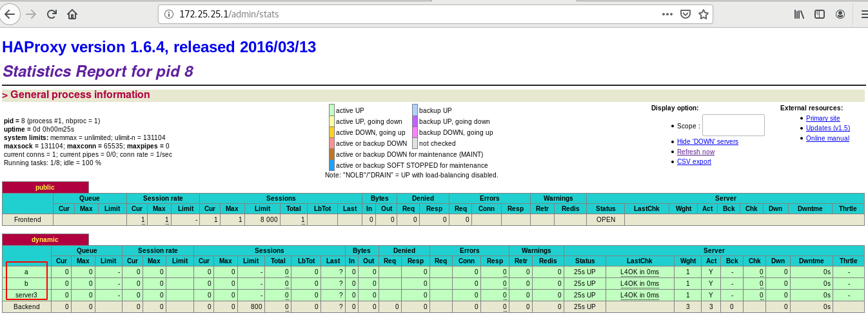Screen dimensions: 868x331
Task: Click the active UP legend color
Action: [x=331, y=110]
